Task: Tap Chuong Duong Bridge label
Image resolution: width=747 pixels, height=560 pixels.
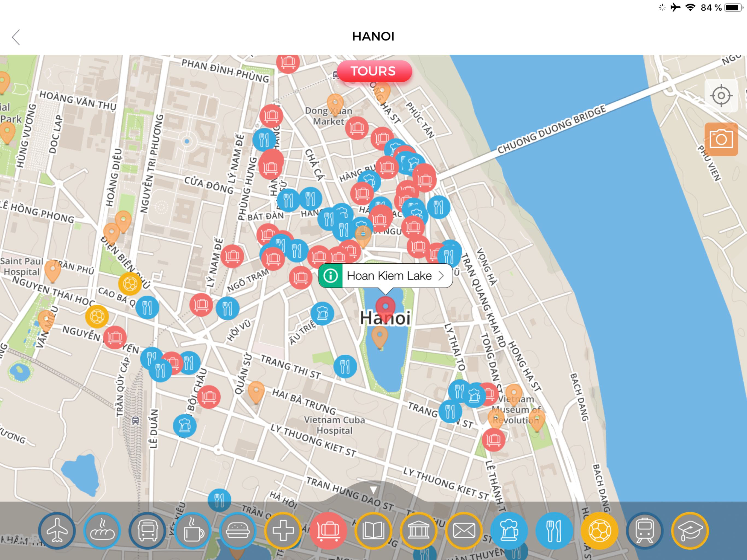Action: coord(552,129)
